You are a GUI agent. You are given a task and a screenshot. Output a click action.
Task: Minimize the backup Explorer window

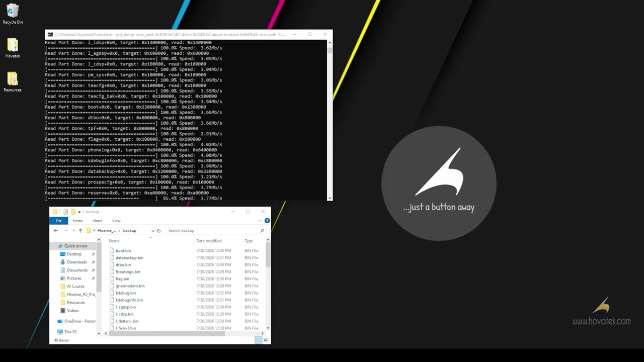click(232, 212)
